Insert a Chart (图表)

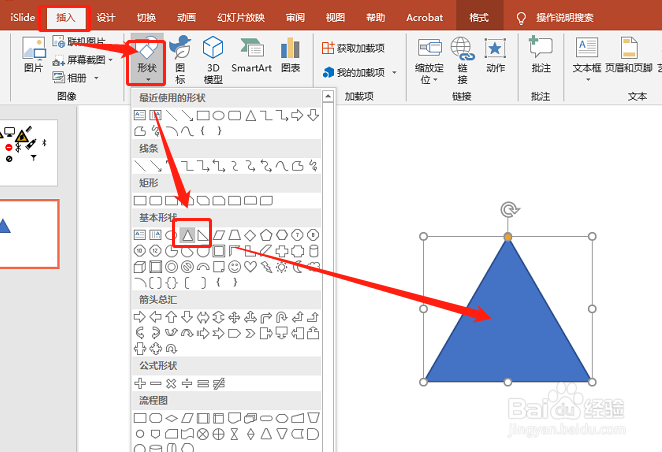point(290,55)
